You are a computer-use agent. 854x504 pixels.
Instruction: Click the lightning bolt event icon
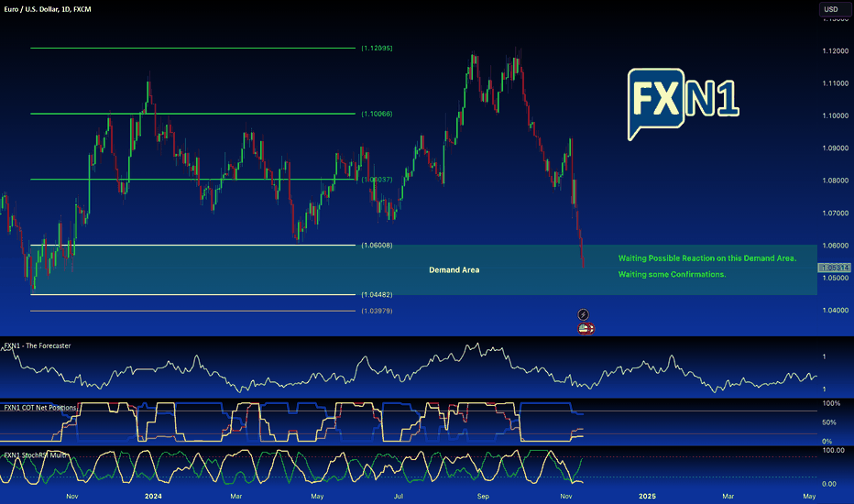[583, 314]
